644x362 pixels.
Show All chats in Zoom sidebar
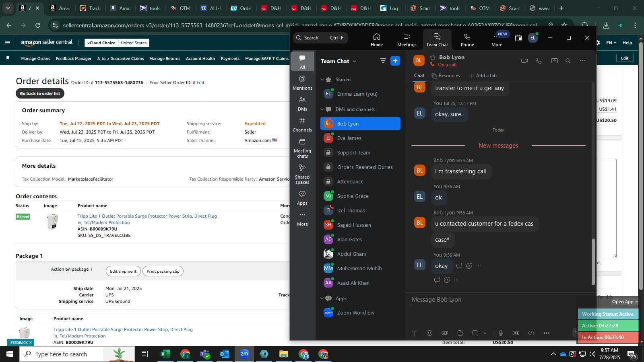tap(302, 62)
